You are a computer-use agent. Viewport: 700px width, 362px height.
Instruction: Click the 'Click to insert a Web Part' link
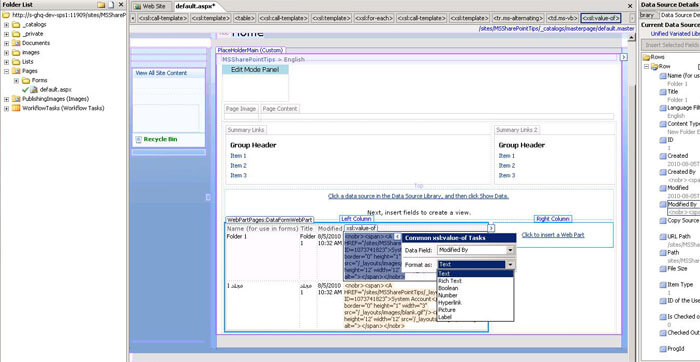pos(553,235)
